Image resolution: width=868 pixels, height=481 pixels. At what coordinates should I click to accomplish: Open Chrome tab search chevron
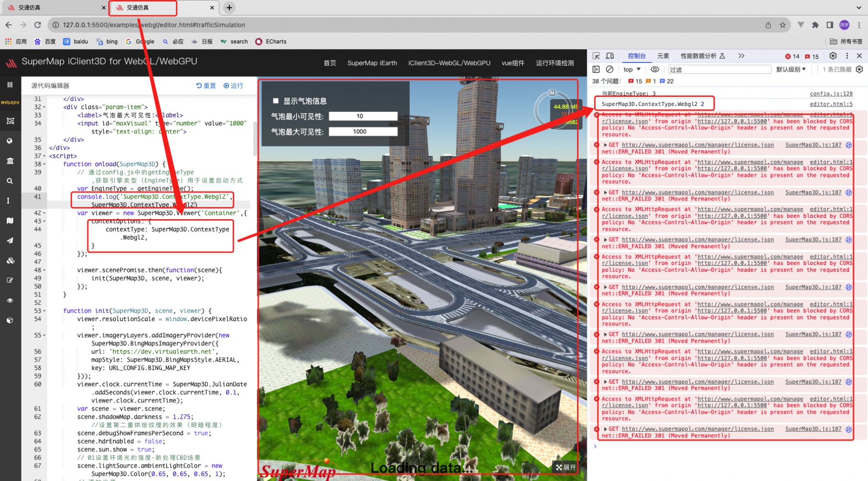(858, 7)
